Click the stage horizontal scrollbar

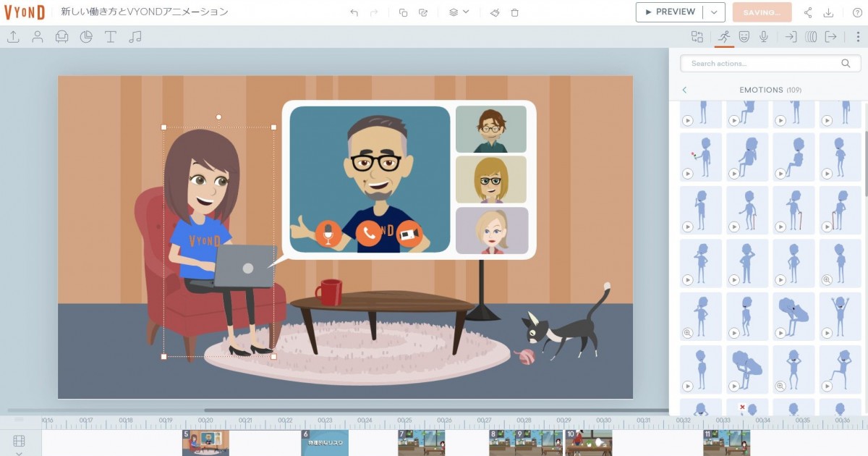click(438, 411)
